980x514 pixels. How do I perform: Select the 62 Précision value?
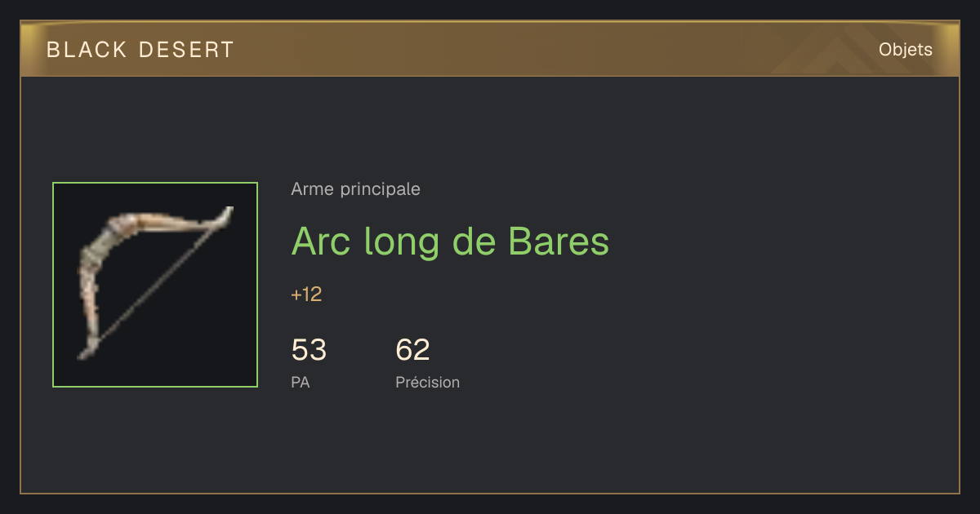412,350
